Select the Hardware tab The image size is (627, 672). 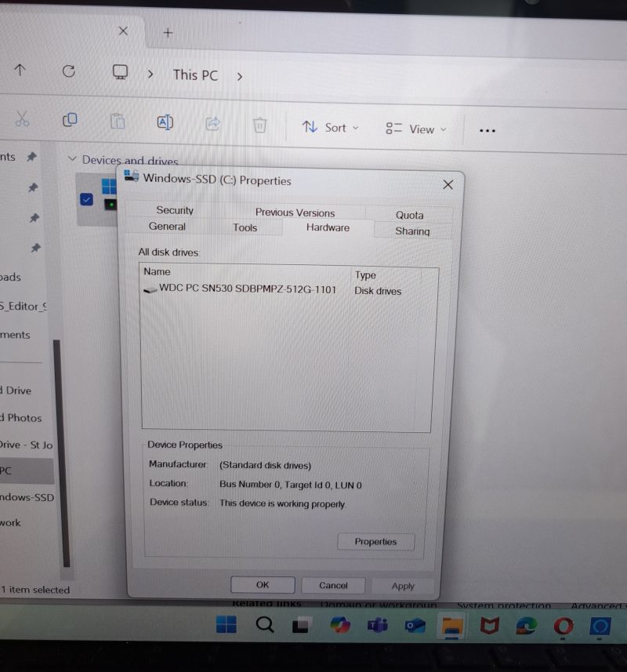pos(328,227)
